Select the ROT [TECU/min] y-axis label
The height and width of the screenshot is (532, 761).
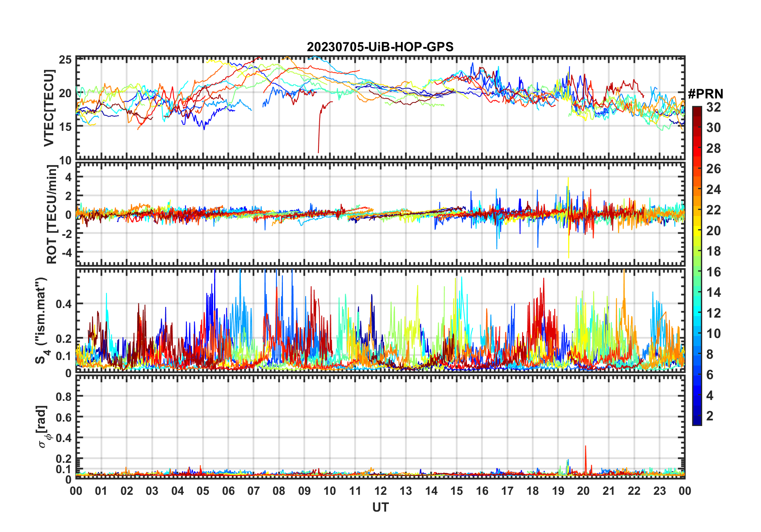tap(52, 214)
